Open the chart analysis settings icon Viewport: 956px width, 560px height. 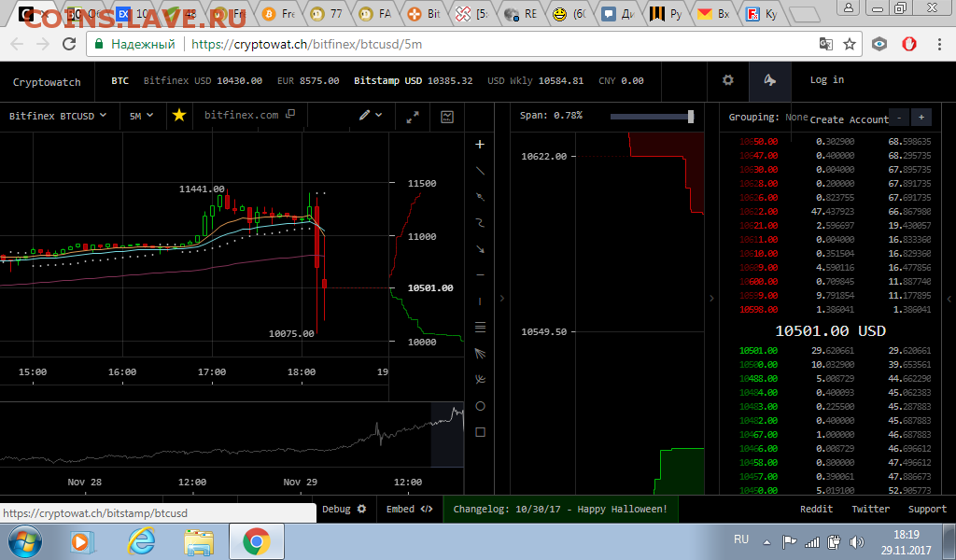447,117
